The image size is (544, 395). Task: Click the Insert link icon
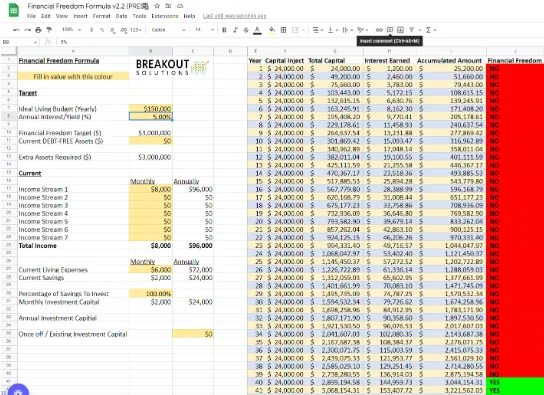(x=379, y=30)
